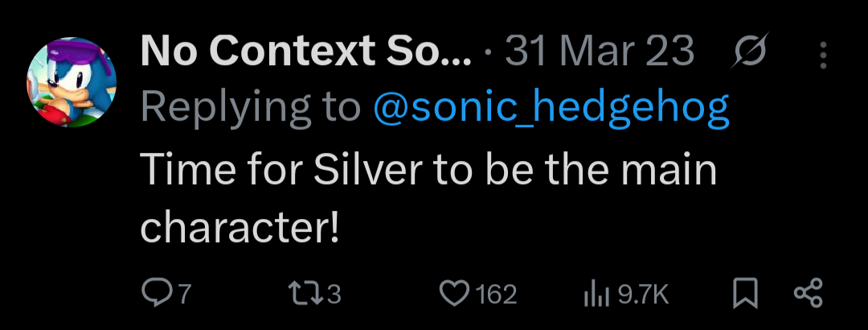Open the No Context So... profile name
Screen dimensions: 868x330
tap(305, 53)
